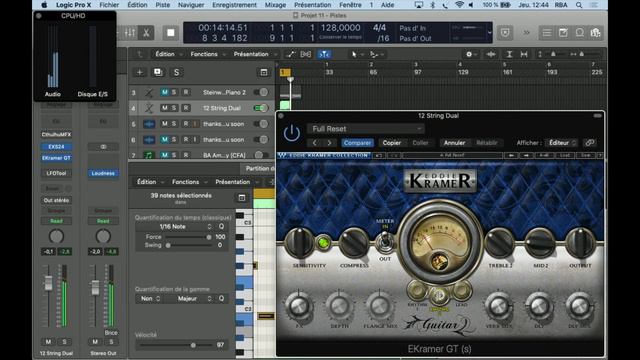Click the Annuler button in plugin header
The width and height of the screenshot is (640, 360).
(454, 143)
